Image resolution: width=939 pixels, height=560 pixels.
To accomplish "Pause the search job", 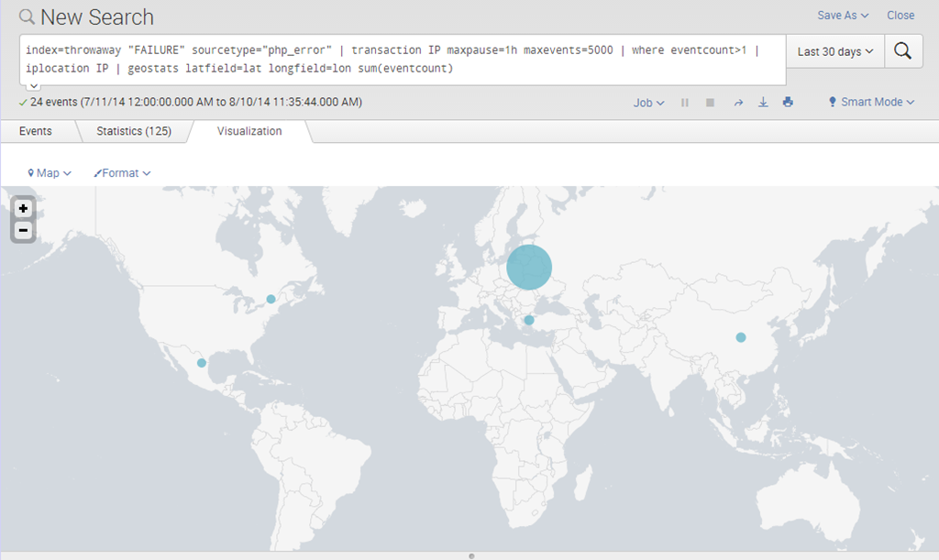I will click(685, 103).
